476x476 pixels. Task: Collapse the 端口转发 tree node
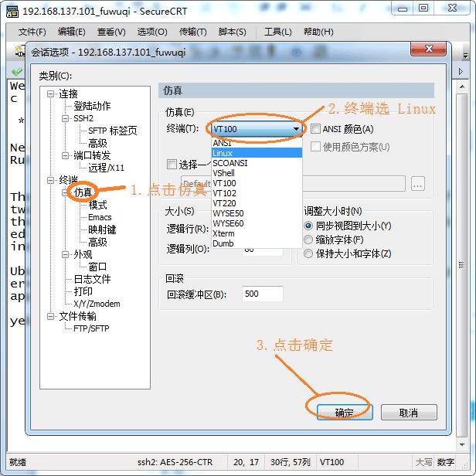coord(65,156)
